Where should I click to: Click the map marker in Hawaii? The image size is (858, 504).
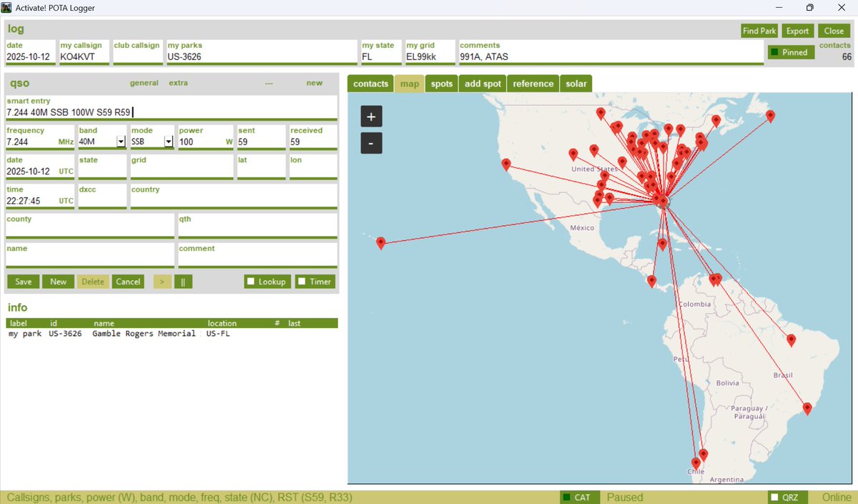381,243
